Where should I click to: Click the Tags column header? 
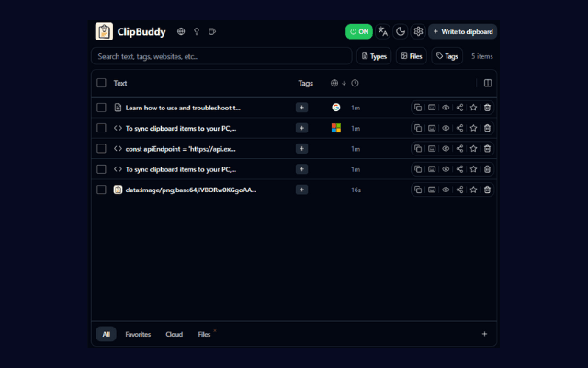[x=305, y=83]
